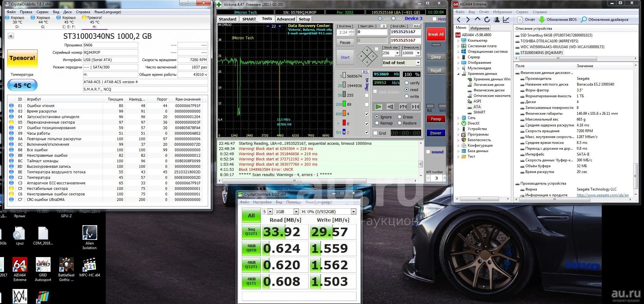Switch to Advanced tab in Victoria
Viewport: 644px width, 304px height.
(x=286, y=19)
